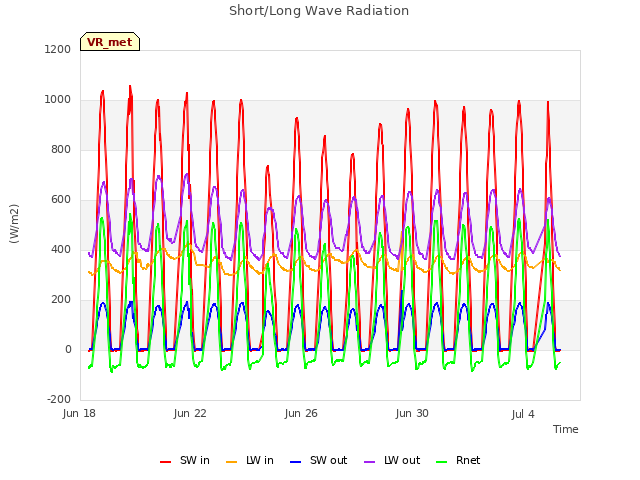The image size is (640, 480).
Task: Click the Jun 18 x-axis tick label
Action: click(x=79, y=413)
